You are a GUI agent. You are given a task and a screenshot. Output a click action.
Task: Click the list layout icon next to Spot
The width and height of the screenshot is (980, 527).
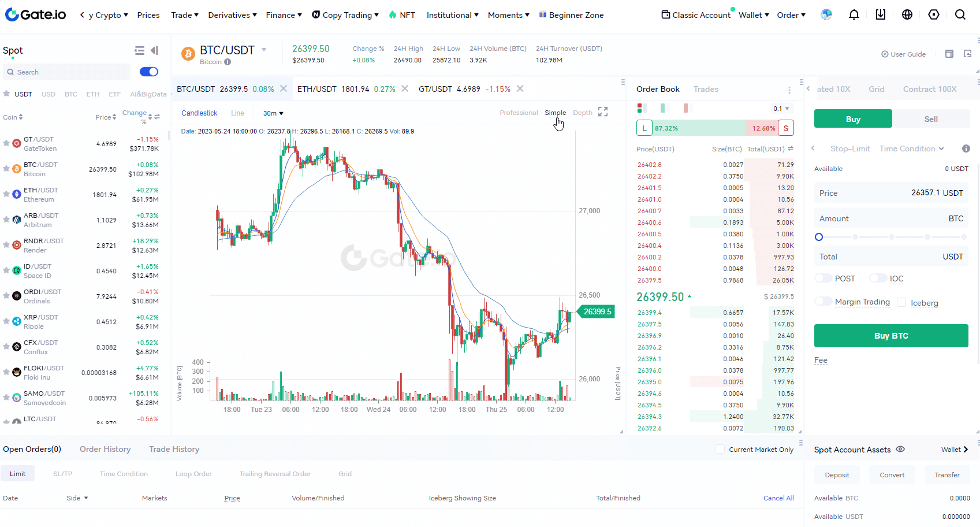(139, 51)
